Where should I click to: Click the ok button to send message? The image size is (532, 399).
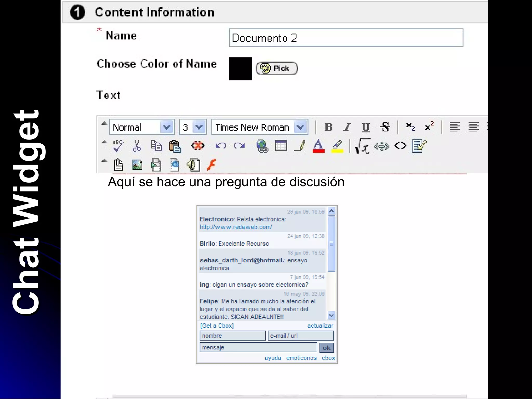tap(327, 348)
